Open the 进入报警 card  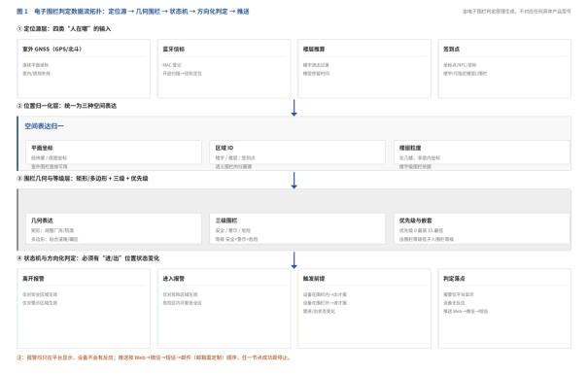click(x=224, y=308)
